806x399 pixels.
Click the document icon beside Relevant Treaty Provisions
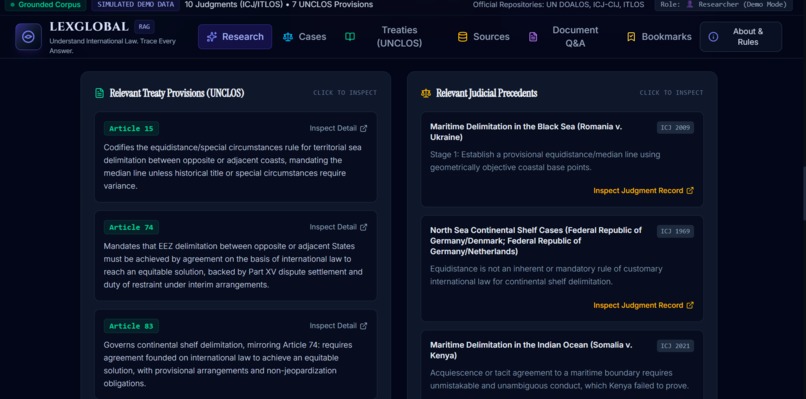[x=99, y=93]
